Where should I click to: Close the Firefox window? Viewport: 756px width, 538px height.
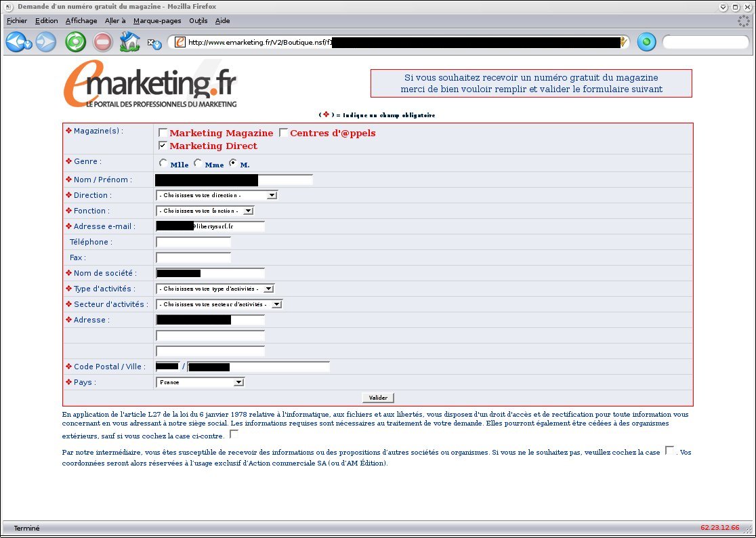coord(747,7)
